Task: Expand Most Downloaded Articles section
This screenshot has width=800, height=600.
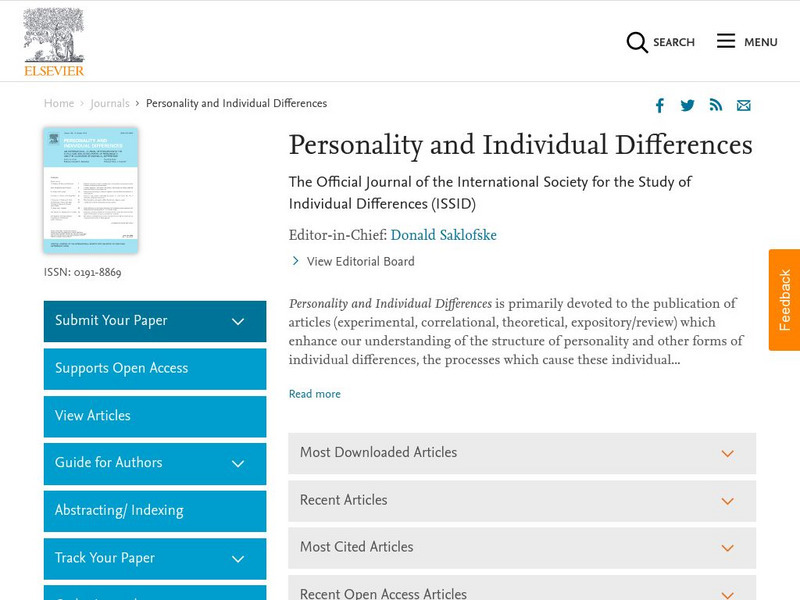Action: (522, 453)
